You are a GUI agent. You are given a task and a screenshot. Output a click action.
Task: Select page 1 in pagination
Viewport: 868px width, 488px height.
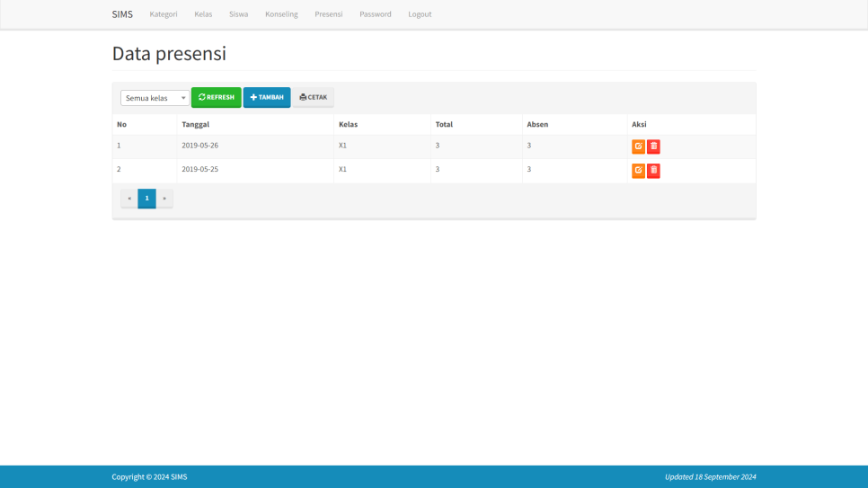146,199
